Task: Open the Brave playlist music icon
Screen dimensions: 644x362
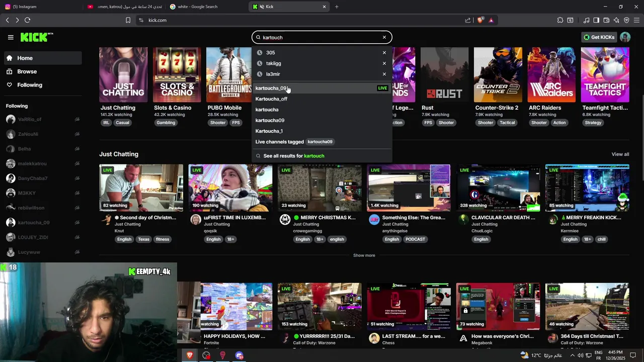Action: point(586,20)
